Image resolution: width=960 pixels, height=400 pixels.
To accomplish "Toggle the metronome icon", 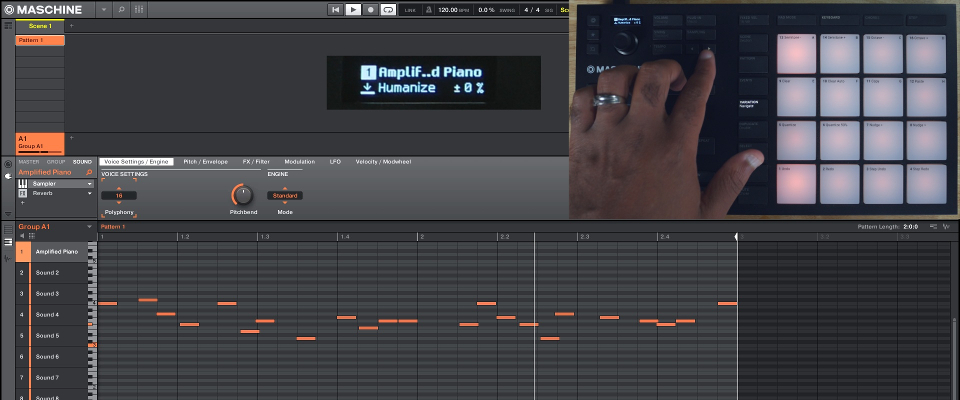I will coord(429,10).
